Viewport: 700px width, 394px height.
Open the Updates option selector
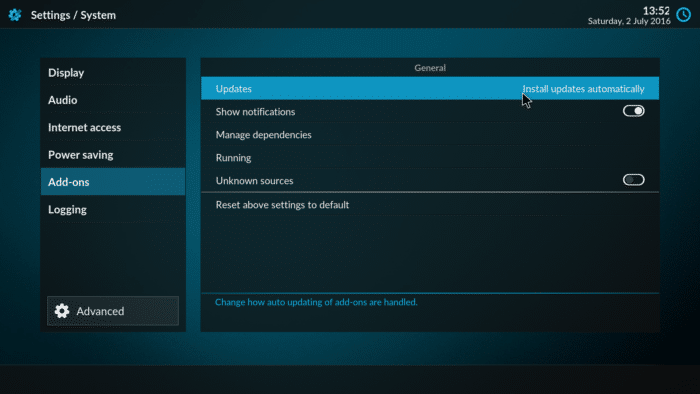coord(430,88)
